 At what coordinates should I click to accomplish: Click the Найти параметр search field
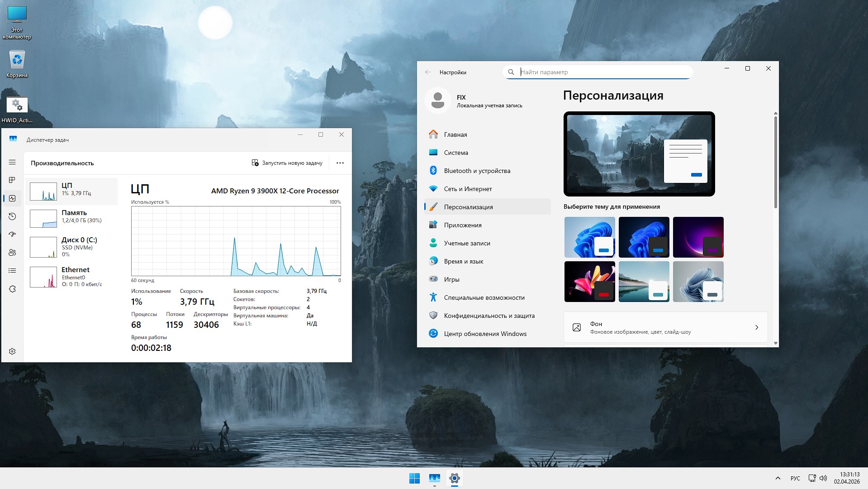point(602,72)
